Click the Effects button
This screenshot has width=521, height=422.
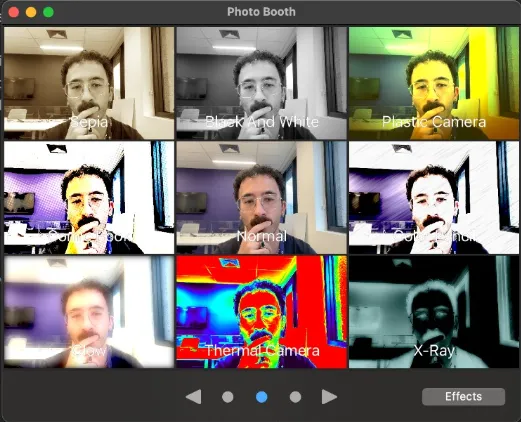(x=463, y=396)
